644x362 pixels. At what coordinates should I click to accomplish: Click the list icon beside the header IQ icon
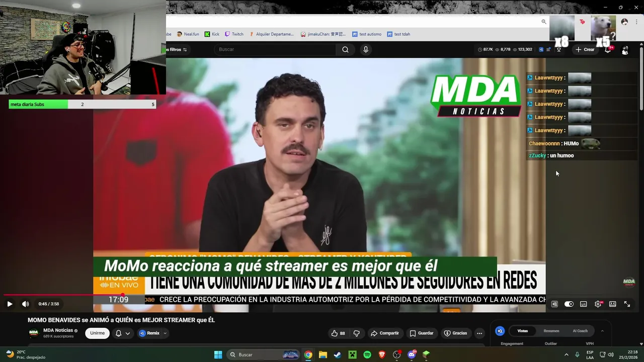coord(548,49)
